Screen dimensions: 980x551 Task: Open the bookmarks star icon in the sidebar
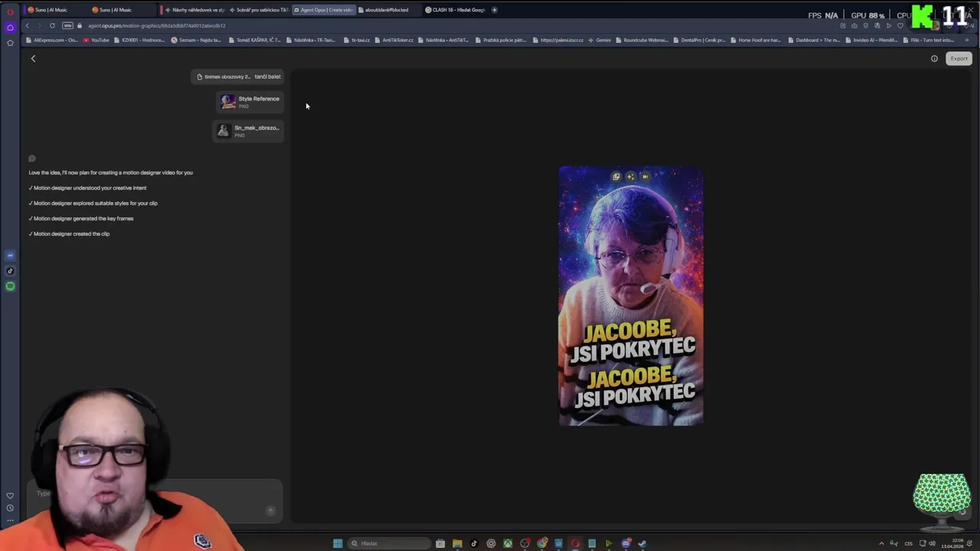[10, 43]
